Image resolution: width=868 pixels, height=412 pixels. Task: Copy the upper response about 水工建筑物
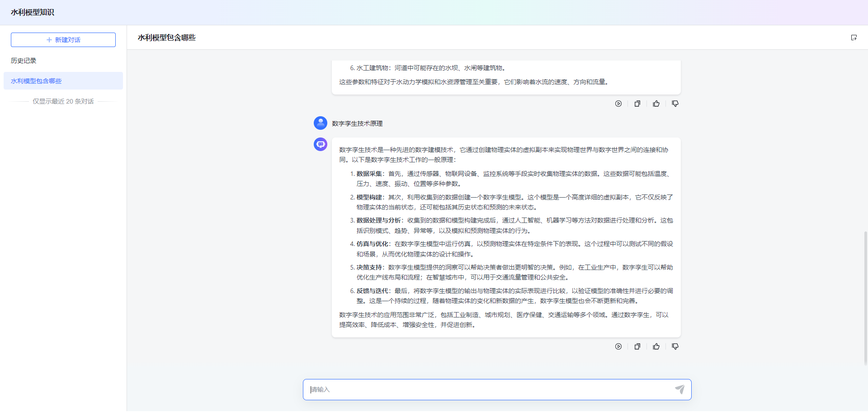637,104
